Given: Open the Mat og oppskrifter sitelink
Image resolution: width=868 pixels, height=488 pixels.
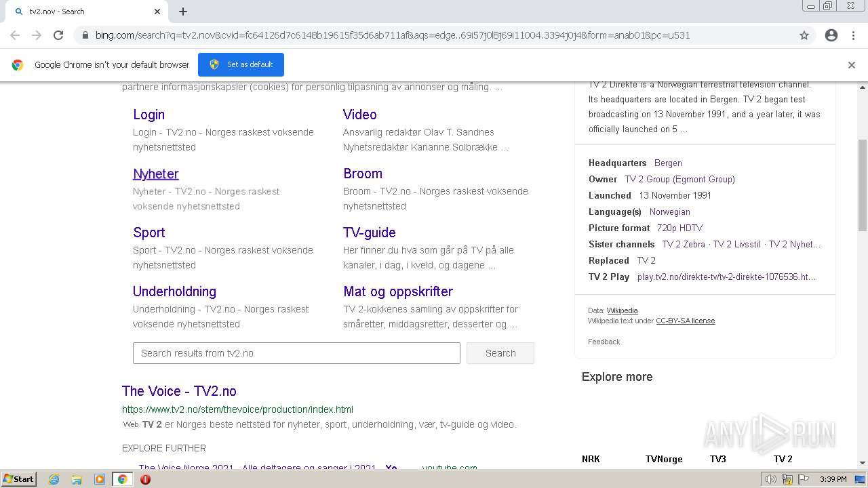Looking at the screenshot, I should tap(398, 291).
